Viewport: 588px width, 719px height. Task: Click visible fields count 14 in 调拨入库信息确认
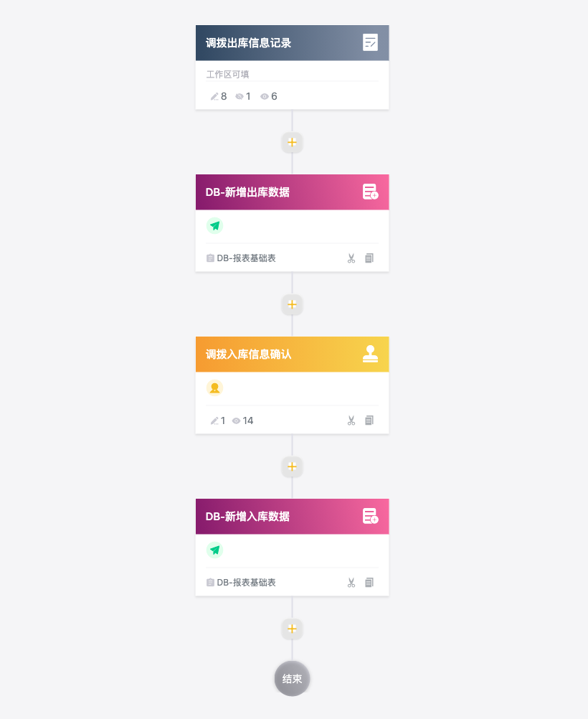pyautogui.click(x=242, y=420)
